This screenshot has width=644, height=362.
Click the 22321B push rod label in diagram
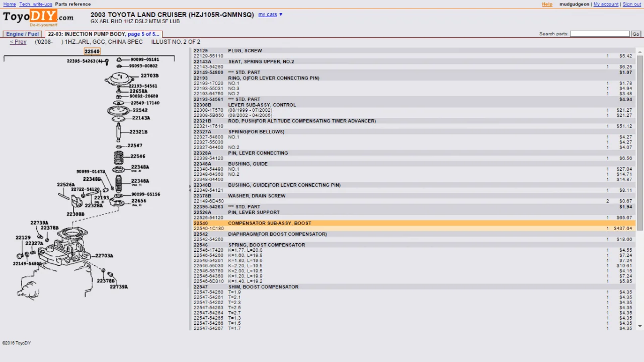pos(138,132)
